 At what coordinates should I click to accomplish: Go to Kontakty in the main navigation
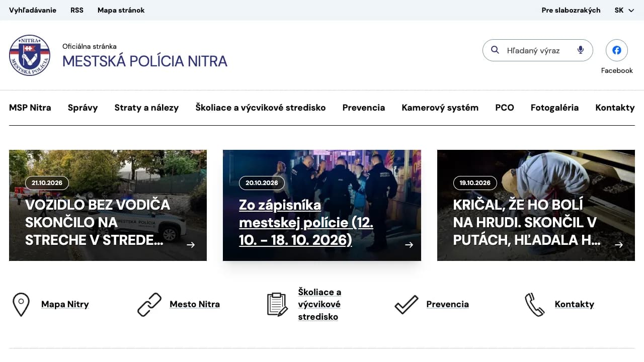[x=615, y=108]
